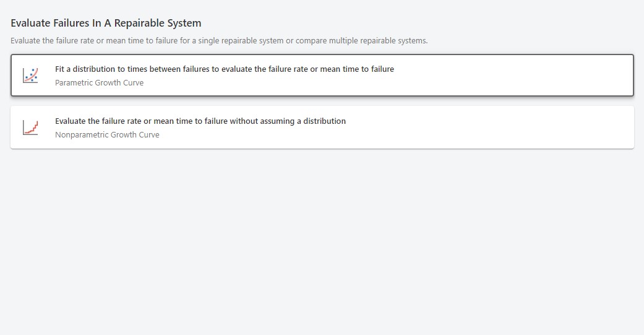This screenshot has height=335, width=644.
Task: Click the 'Parametric Growth Curve' subtitle label
Action: [99, 83]
